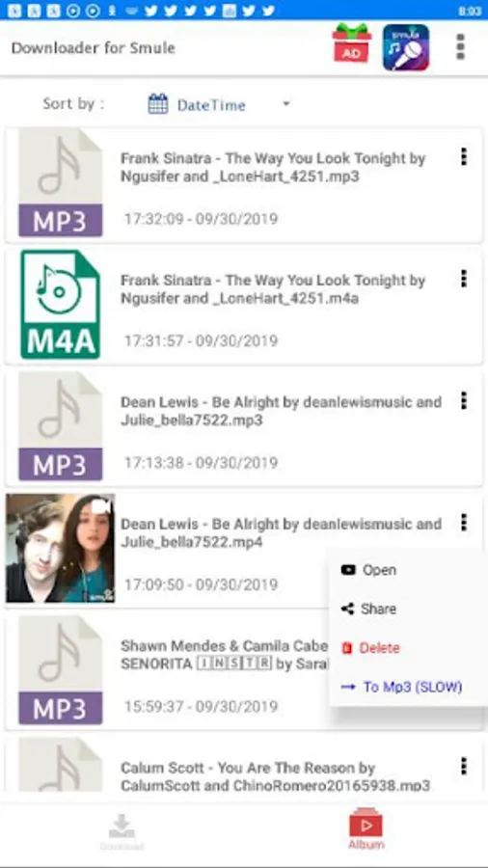Select DateTime in the sort selector

coord(211,105)
